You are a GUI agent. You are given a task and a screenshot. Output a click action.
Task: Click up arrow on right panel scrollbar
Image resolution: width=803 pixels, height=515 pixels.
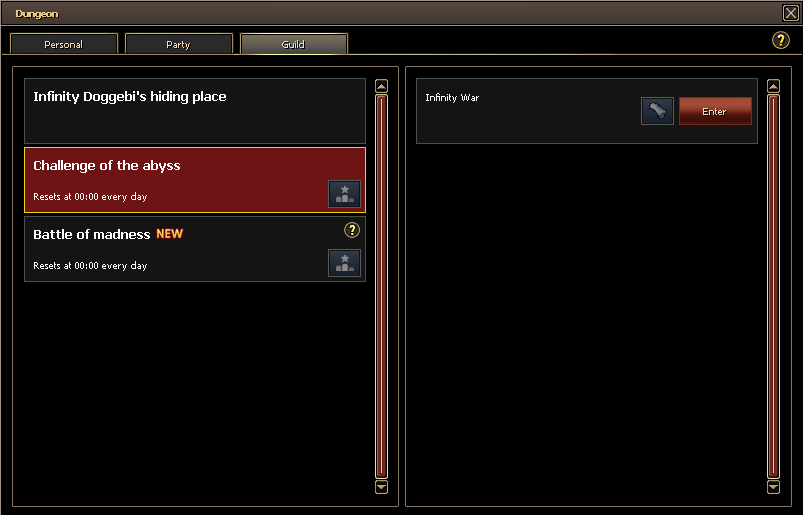[773, 86]
